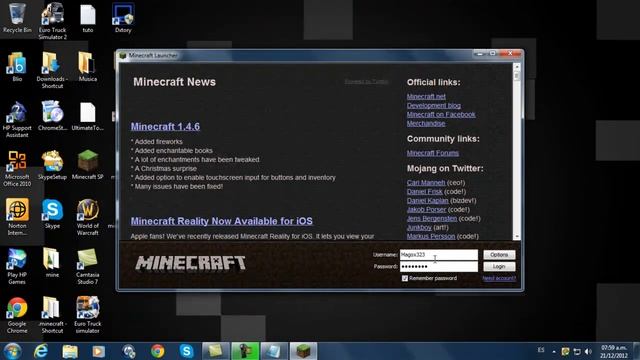
Task: Select the tuto file on desktop
Action: point(88,18)
